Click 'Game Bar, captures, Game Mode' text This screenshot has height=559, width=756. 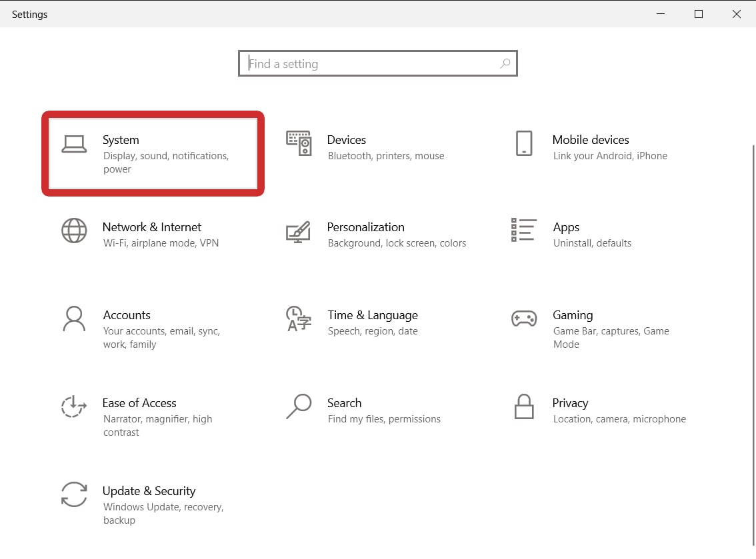click(611, 338)
